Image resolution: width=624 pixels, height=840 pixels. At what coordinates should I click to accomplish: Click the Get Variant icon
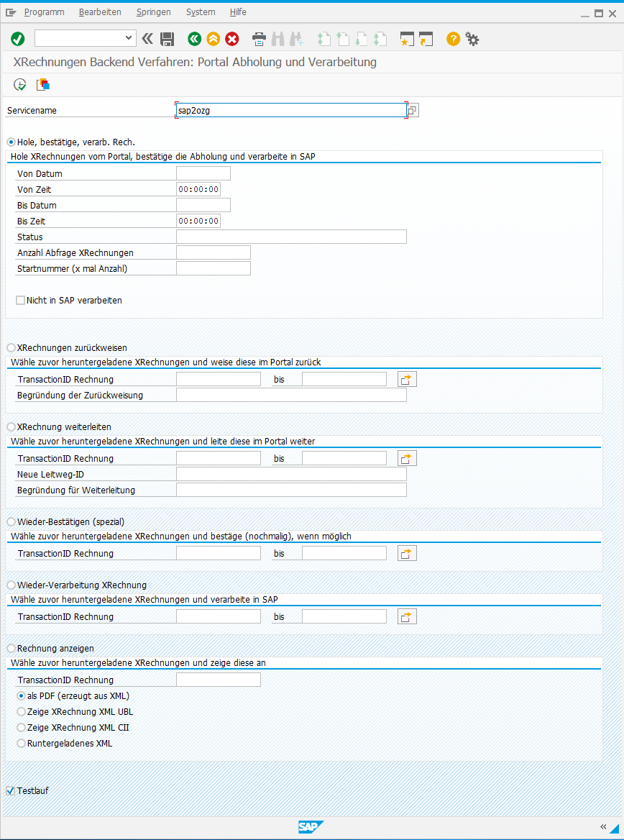point(43,85)
